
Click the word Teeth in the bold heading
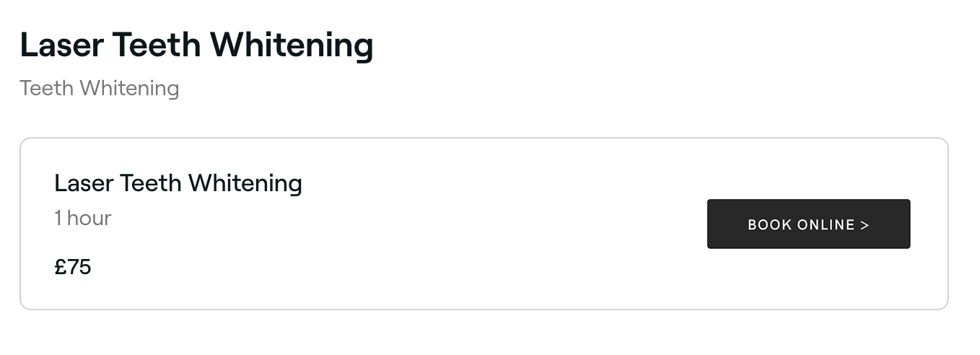(x=158, y=45)
